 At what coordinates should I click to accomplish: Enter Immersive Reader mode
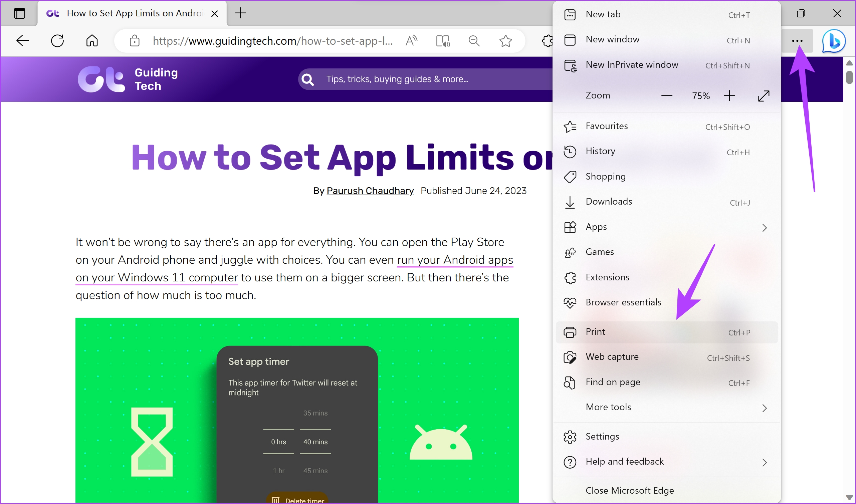[443, 41]
